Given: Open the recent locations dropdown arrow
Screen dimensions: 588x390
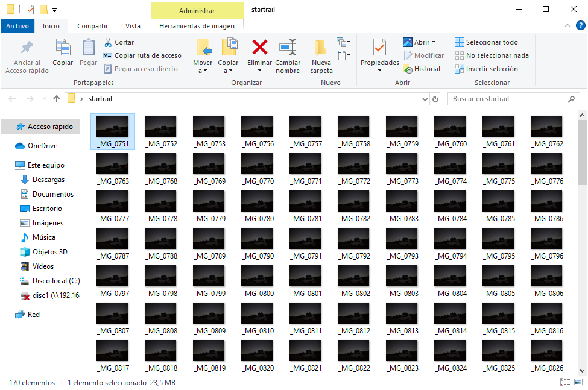Looking at the screenshot, I should pyautogui.click(x=44, y=99).
